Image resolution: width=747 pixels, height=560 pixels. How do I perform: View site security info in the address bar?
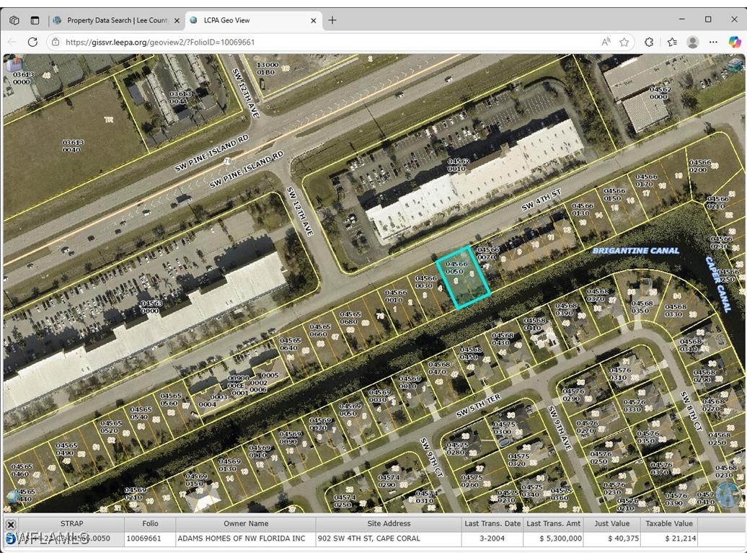55,42
